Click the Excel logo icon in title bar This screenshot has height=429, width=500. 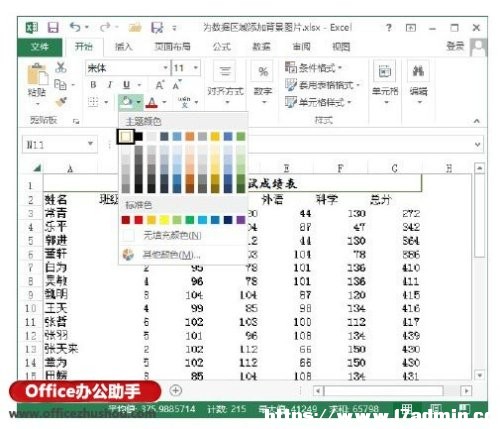pos(32,27)
